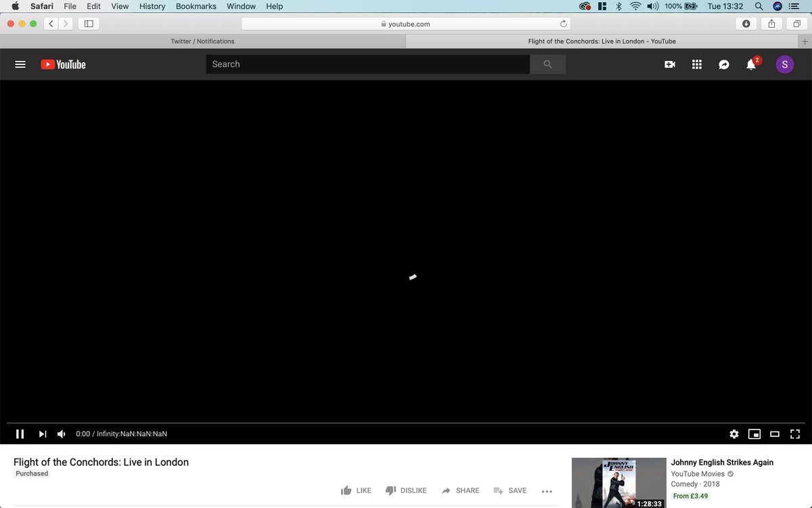Screen dimensions: 812x508
Task: Open the Bookmarks menu
Action: tap(196, 6)
